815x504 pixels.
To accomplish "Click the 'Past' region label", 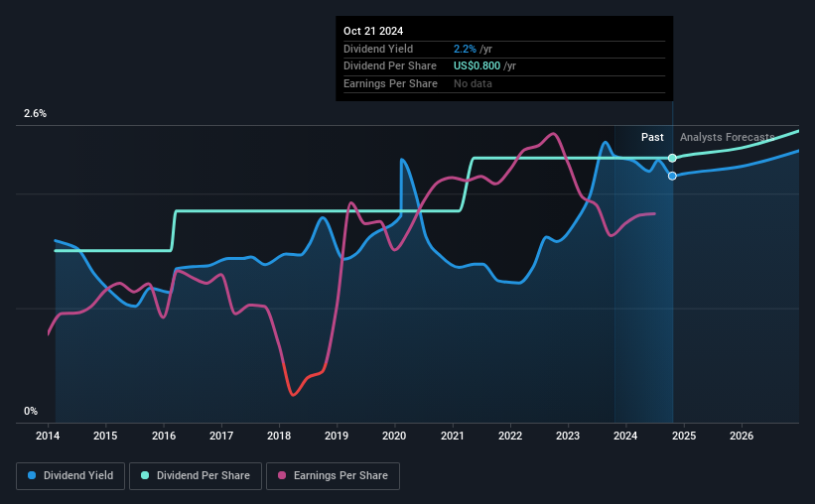I will [652, 137].
